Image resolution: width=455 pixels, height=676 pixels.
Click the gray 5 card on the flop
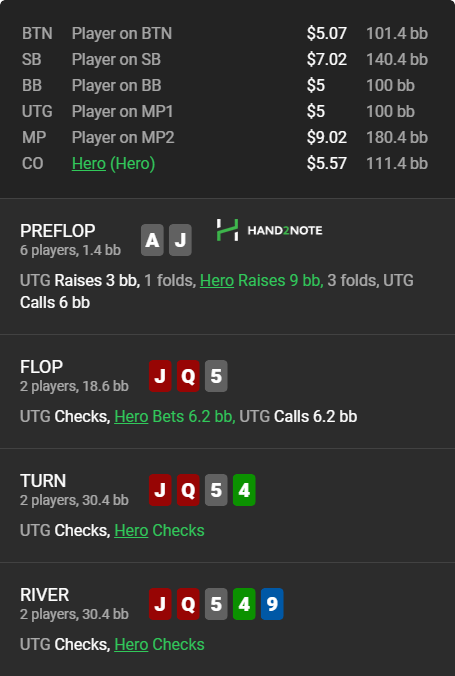216,376
